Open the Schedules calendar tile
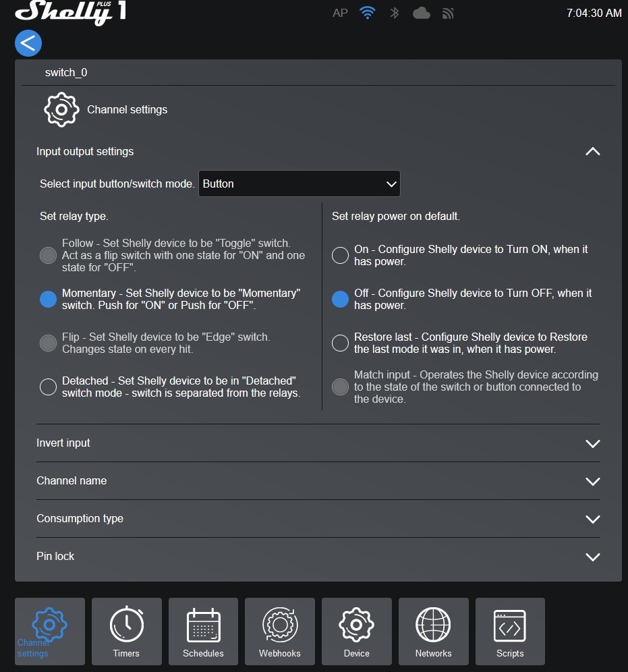 [x=204, y=632]
